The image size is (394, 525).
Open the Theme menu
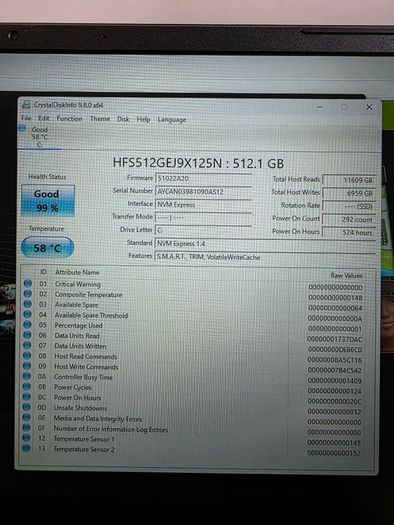100,119
